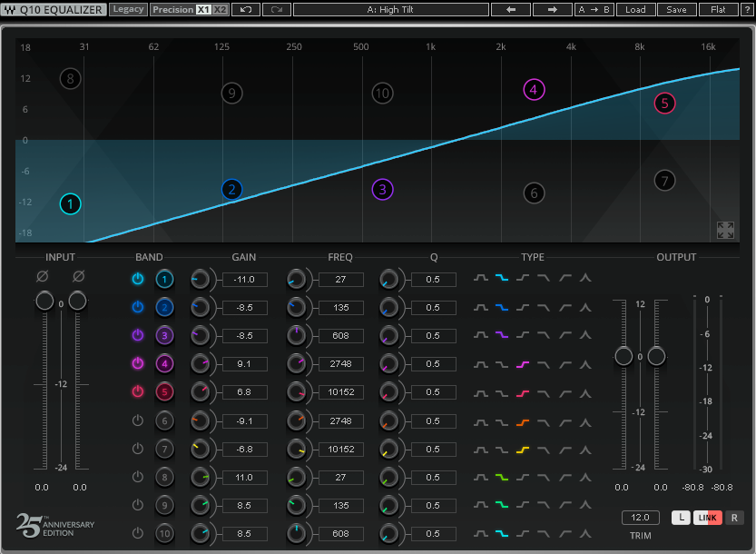Go to previous preset with left arrow
Image resolution: width=756 pixels, height=554 pixels.
point(511,10)
